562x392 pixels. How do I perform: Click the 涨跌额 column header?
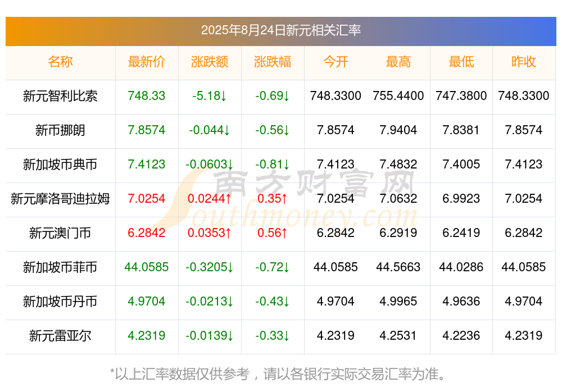[210, 62]
